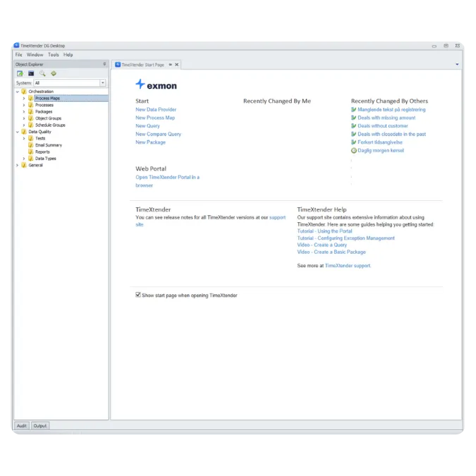Screen dimensions: 476x476
Task: Click the Processes folder icon
Action: 30,105
